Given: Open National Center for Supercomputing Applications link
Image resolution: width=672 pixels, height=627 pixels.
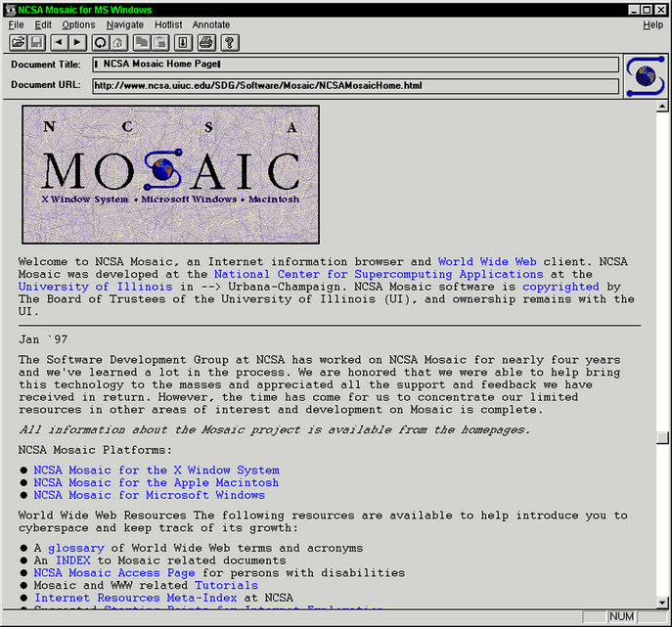Looking at the screenshot, I should point(379,274).
